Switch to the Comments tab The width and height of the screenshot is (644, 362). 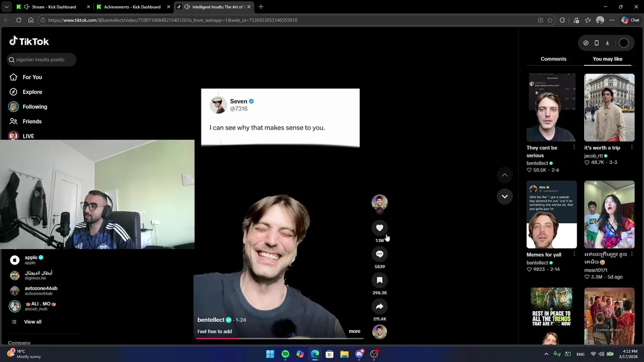553,59
